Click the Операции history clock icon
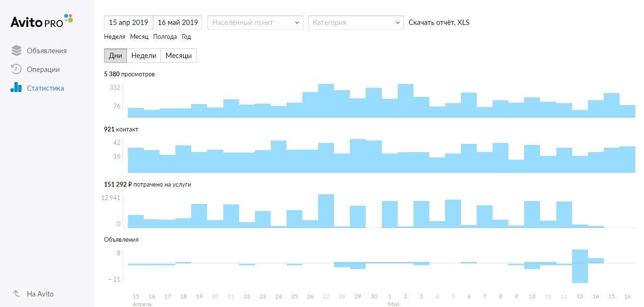The height and width of the screenshot is (307, 644). pyautogui.click(x=16, y=70)
